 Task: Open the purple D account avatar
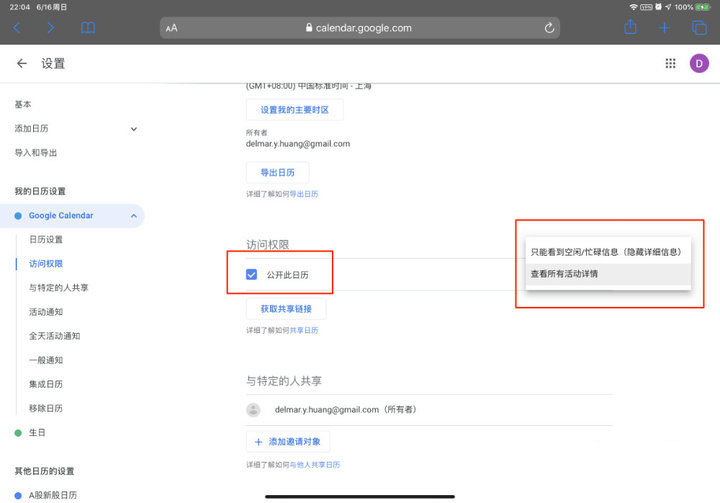[699, 63]
